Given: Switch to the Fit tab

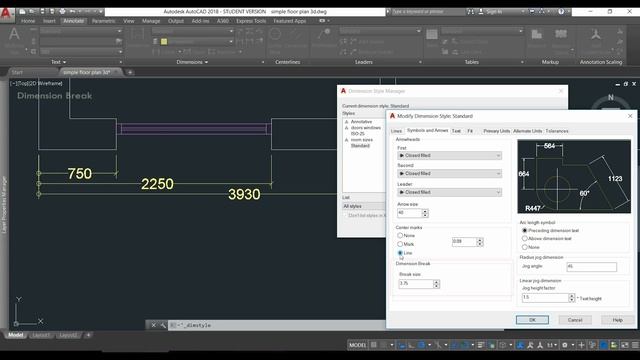Looking at the screenshot, I should (470, 131).
